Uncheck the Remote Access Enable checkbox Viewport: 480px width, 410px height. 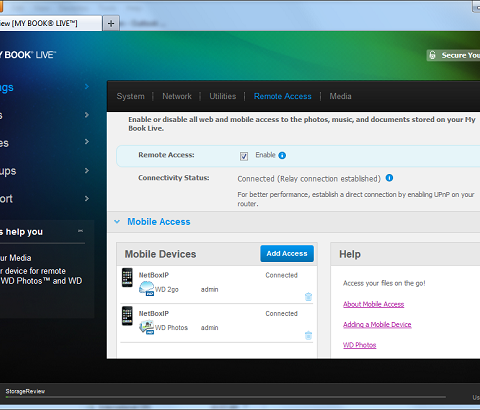(x=244, y=156)
